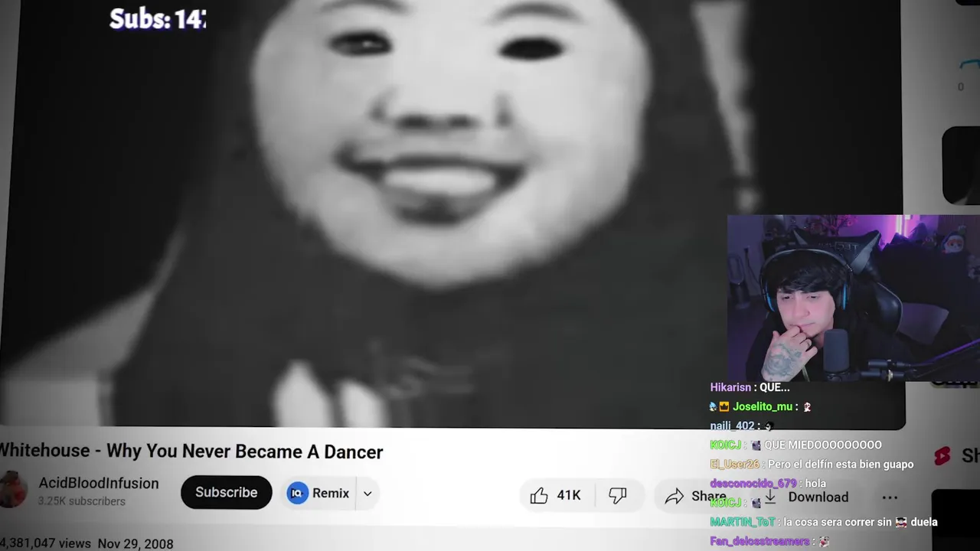Screen dimensions: 980x551
Task: Click chat username Fan_delosstreamers
Action: 759,541
